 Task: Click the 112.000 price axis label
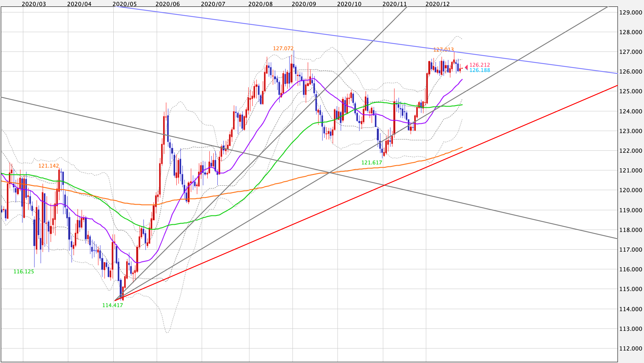[631, 349]
